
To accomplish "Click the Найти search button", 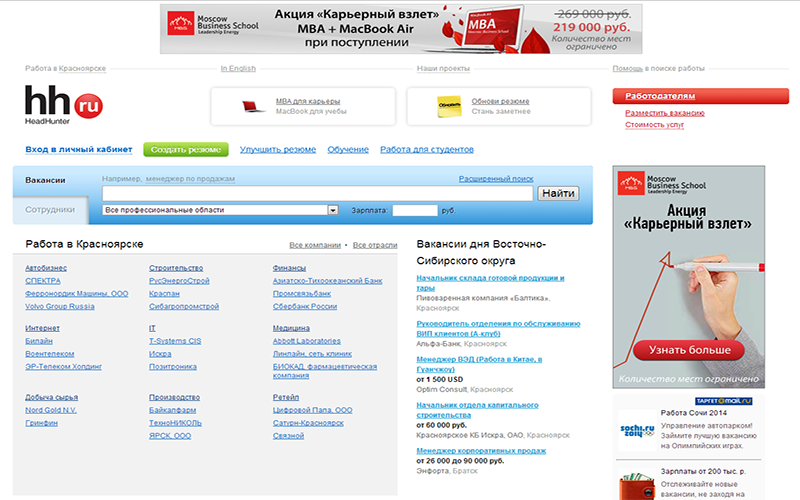I will click(x=558, y=193).
